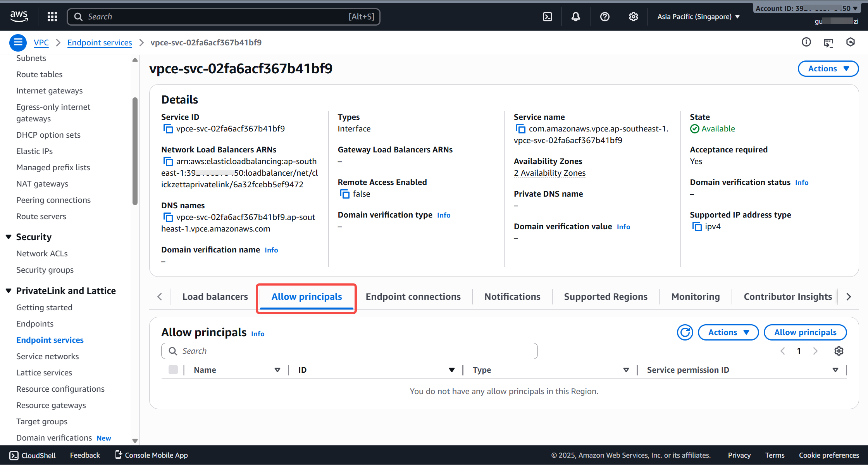Viewport: 868px width, 465px height.
Task: Copy the DNS names value
Action: click(x=168, y=217)
